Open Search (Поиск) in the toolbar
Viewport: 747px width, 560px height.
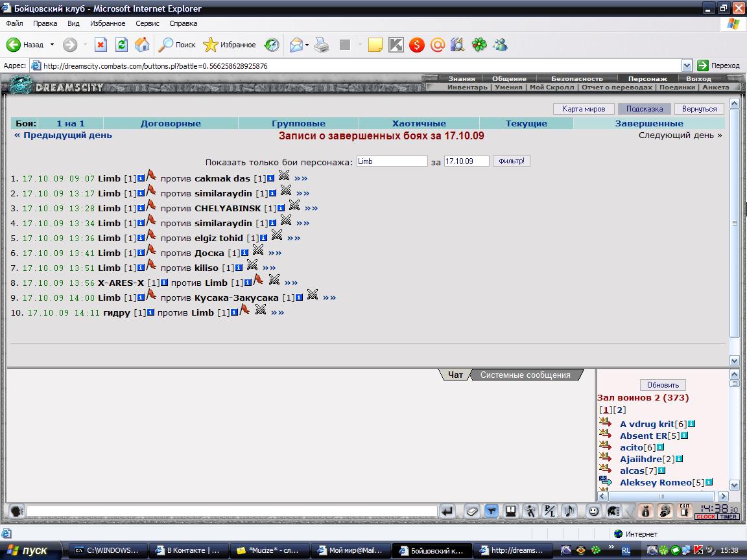177,45
